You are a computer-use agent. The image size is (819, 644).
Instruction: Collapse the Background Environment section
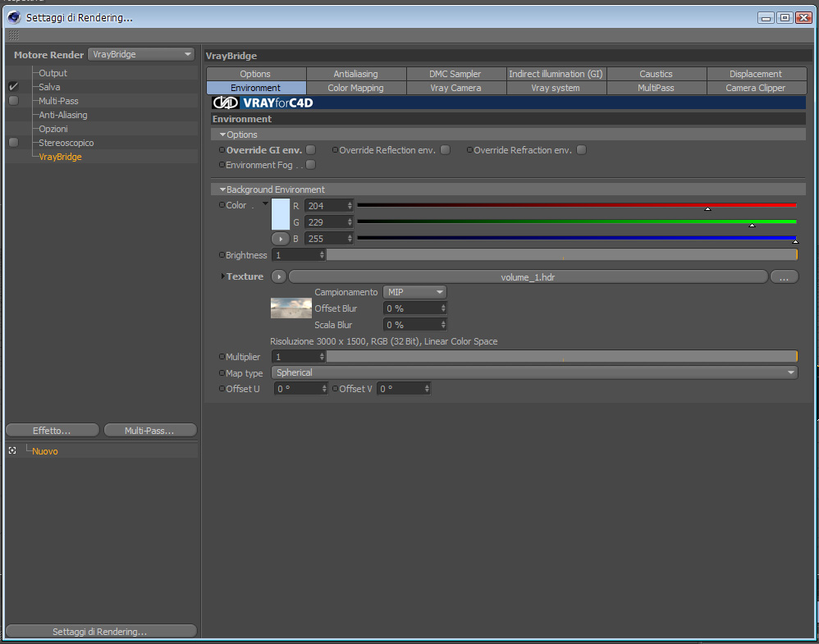[x=223, y=189]
